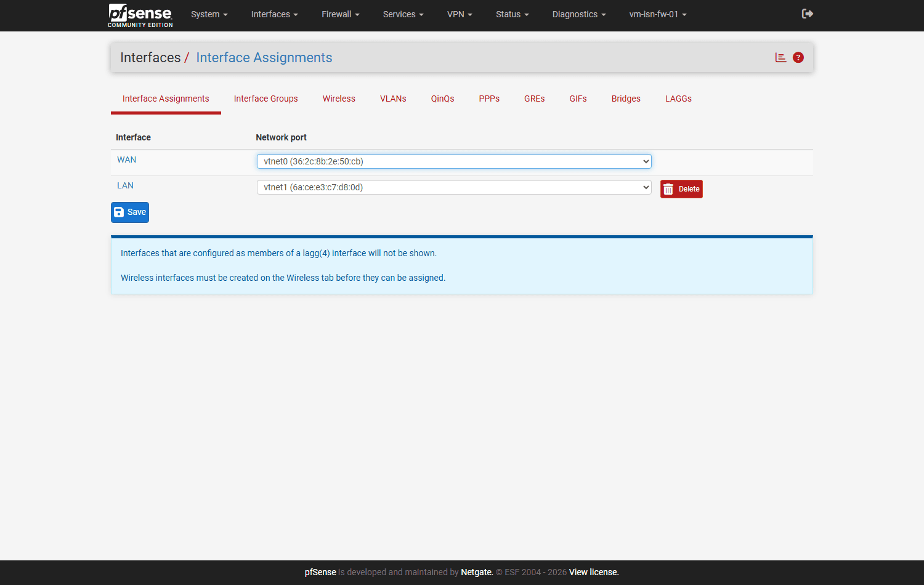
Task: Switch to the Interface Groups tab
Action: [x=266, y=99]
